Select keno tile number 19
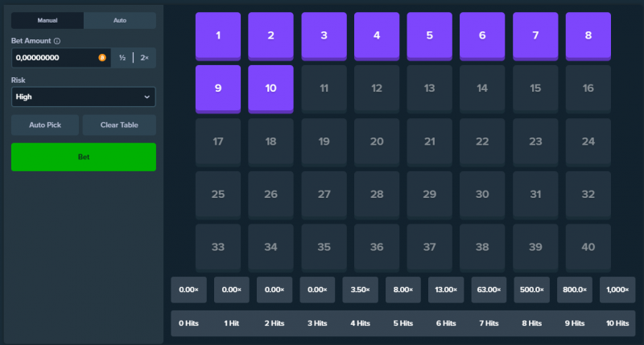This screenshot has width=644, height=345. 324,142
